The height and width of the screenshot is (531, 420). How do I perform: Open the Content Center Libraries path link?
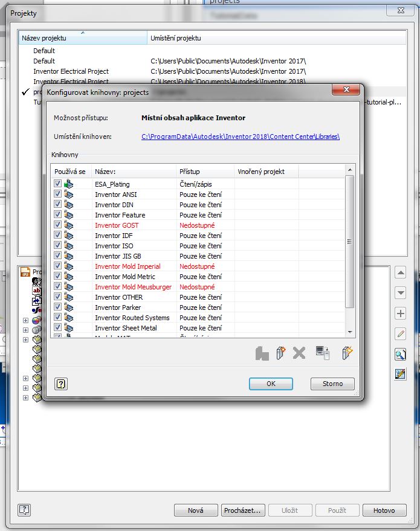(x=241, y=137)
